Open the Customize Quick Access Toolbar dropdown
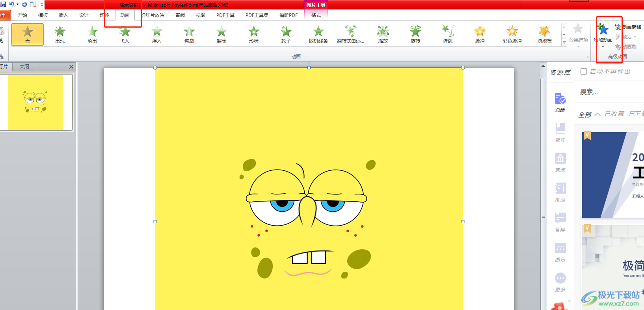The width and height of the screenshot is (644, 310). 42,5
